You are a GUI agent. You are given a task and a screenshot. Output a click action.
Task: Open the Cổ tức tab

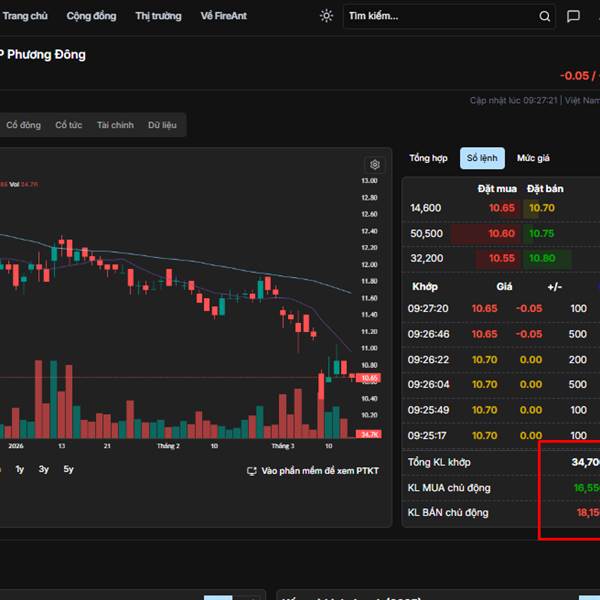[69, 125]
